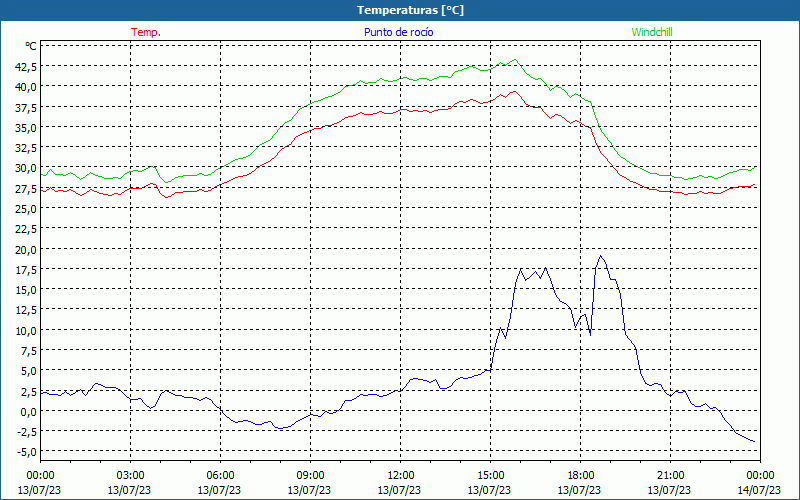Click the °C unit label on the axis
Viewport: 800px width, 500px height.
tap(31, 46)
